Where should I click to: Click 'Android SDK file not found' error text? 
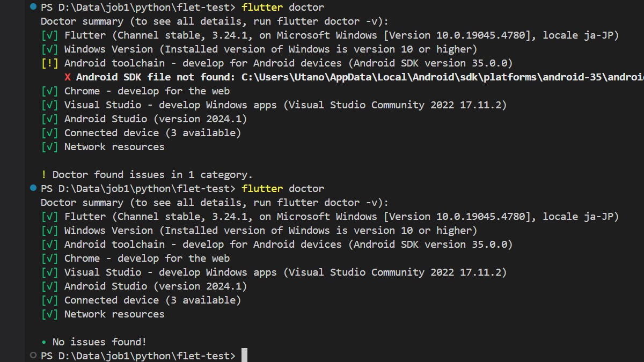tap(156, 77)
